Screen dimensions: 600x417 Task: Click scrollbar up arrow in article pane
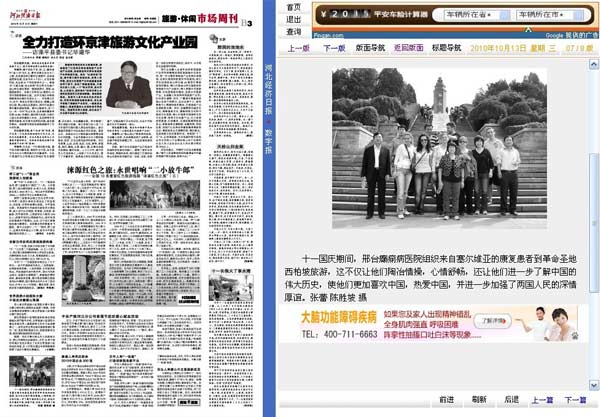(593, 64)
